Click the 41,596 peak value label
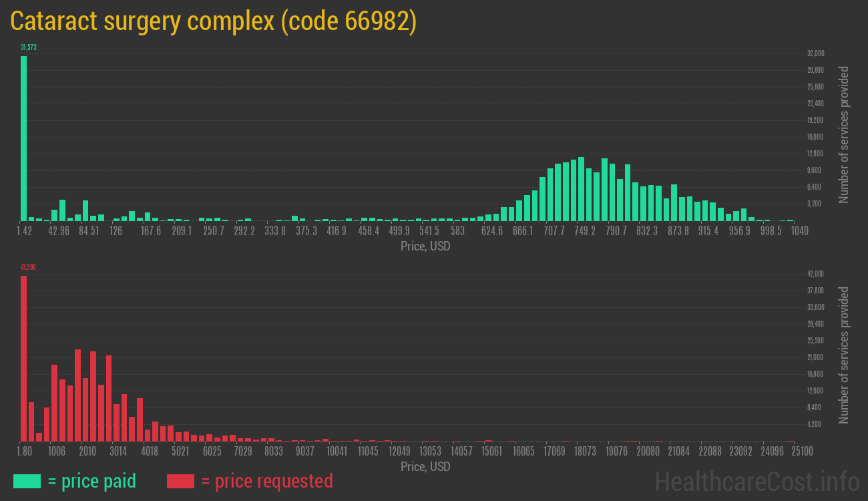 tap(28, 267)
